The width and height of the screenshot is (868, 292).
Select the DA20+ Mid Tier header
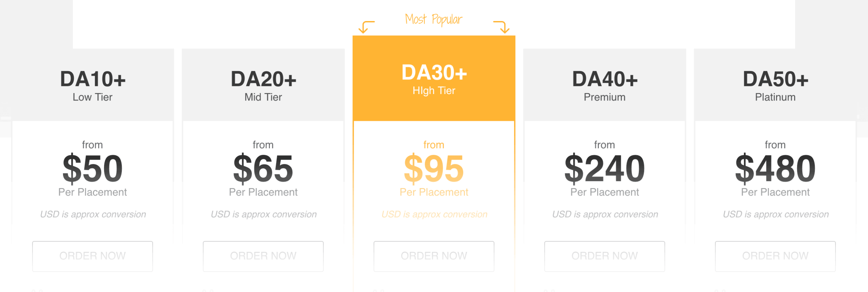click(x=263, y=85)
